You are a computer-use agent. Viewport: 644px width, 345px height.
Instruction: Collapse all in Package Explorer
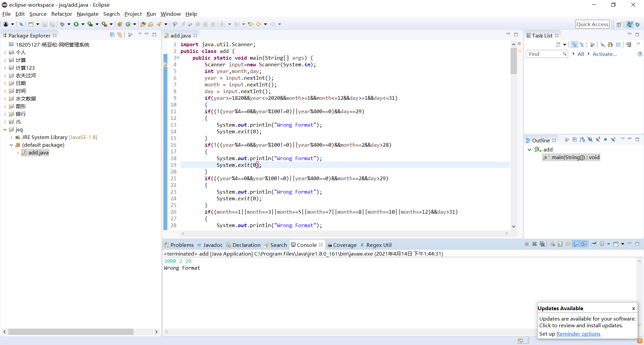point(112,35)
